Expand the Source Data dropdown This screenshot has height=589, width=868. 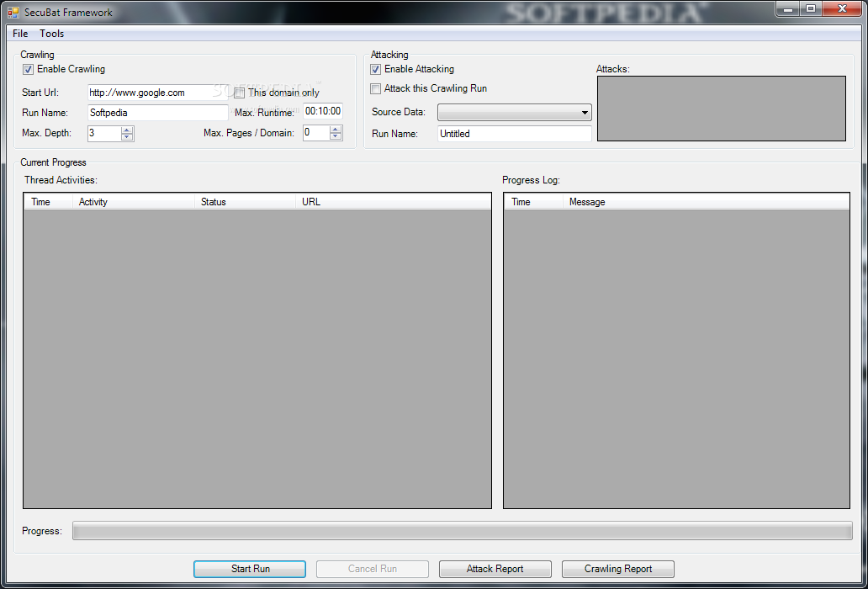click(x=514, y=113)
